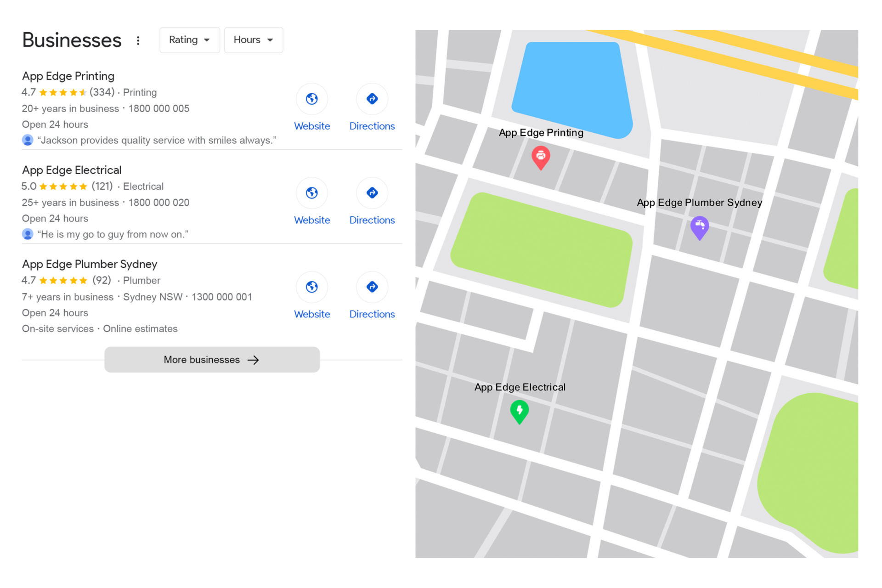The height and width of the screenshot is (588, 882).
Task: Open the three-dot Businesses options menu
Action: [138, 40]
